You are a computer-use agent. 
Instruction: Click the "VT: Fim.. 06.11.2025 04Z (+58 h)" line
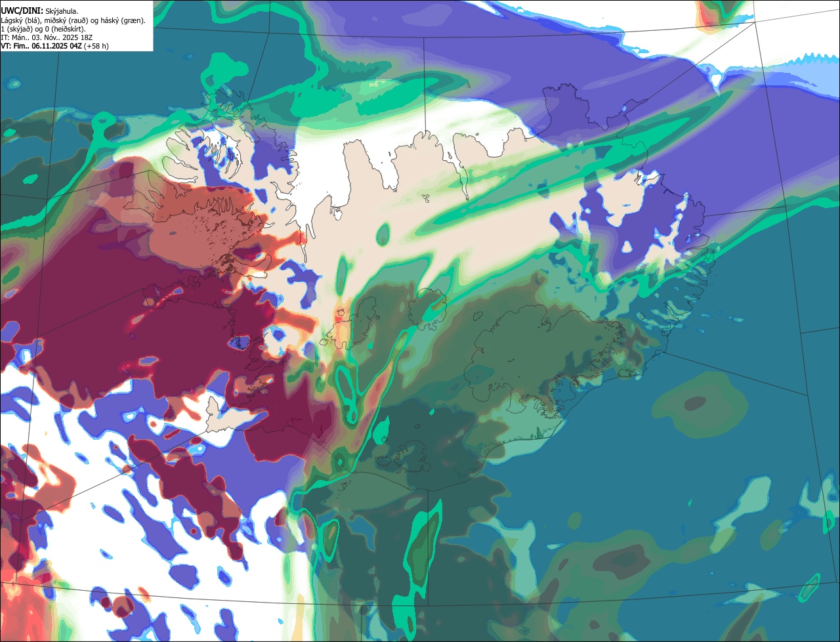pos(54,46)
